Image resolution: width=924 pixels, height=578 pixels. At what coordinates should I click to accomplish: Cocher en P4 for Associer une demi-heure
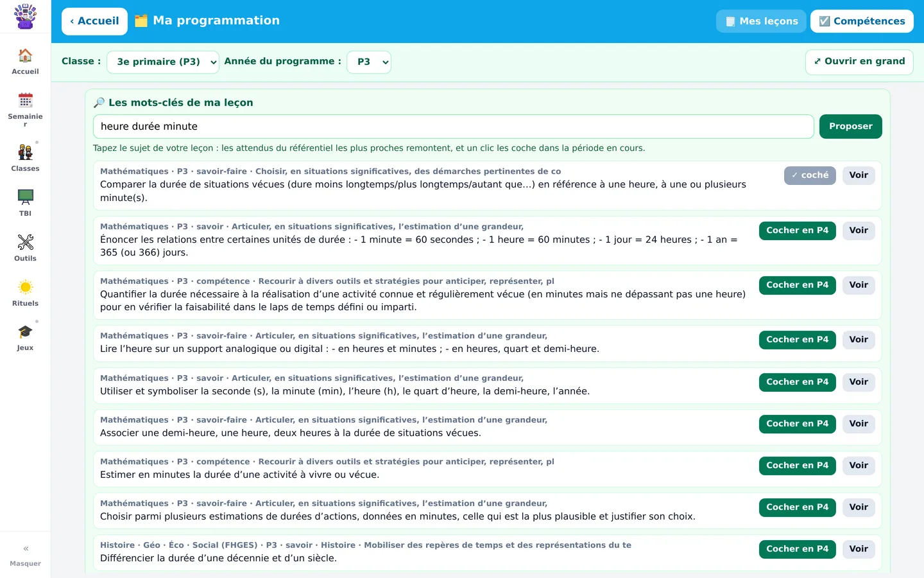pos(797,424)
